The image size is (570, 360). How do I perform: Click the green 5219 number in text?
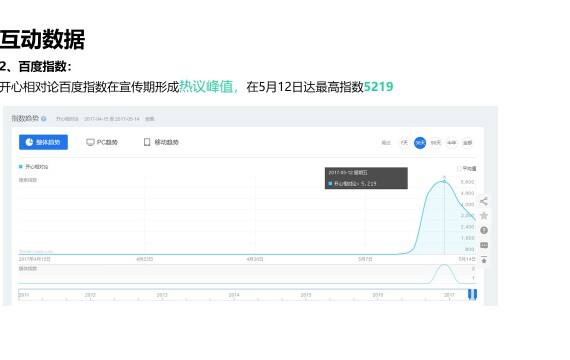pos(378,87)
